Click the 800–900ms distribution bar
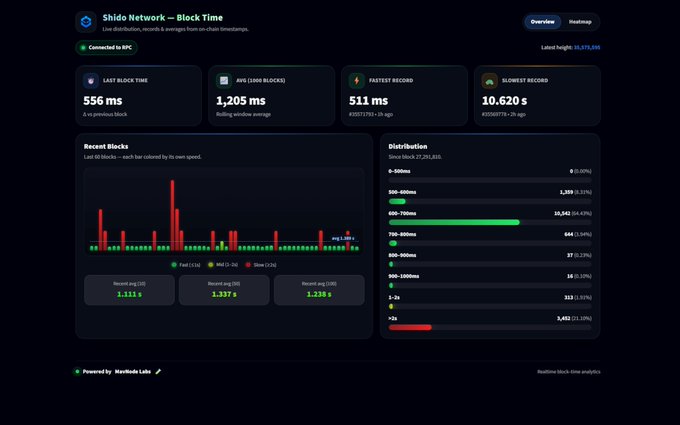Image resolution: width=680 pixels, height=425 pixels. pyautogui.click(x=490, y=264)
